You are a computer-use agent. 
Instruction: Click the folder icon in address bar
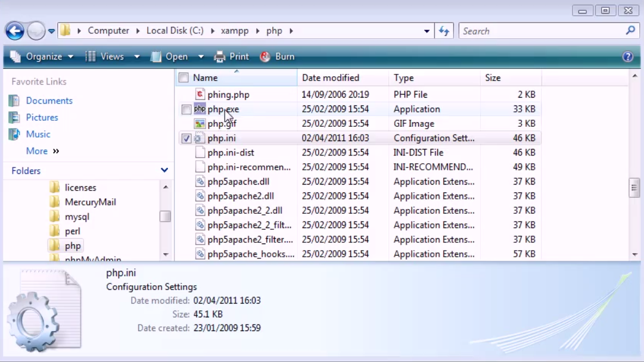pyautogui.click(x=66, y=30)
